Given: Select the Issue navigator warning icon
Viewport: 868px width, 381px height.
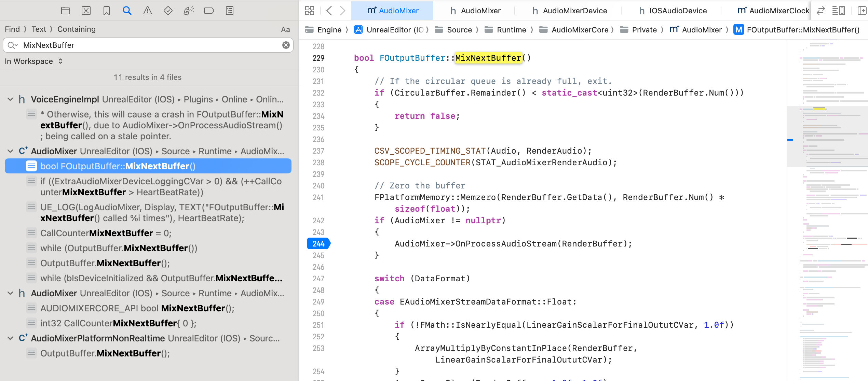Looking at the screenshot, I should (148, 11).
